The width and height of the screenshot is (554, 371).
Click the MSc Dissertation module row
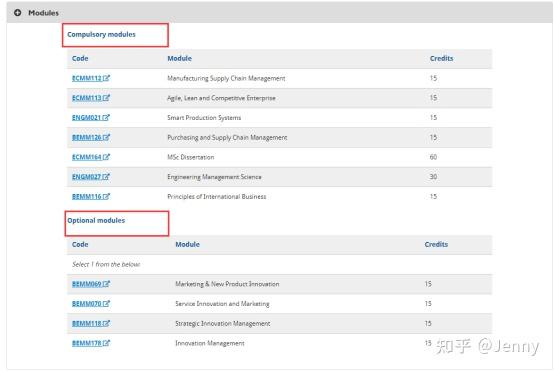tap(279, 157)
